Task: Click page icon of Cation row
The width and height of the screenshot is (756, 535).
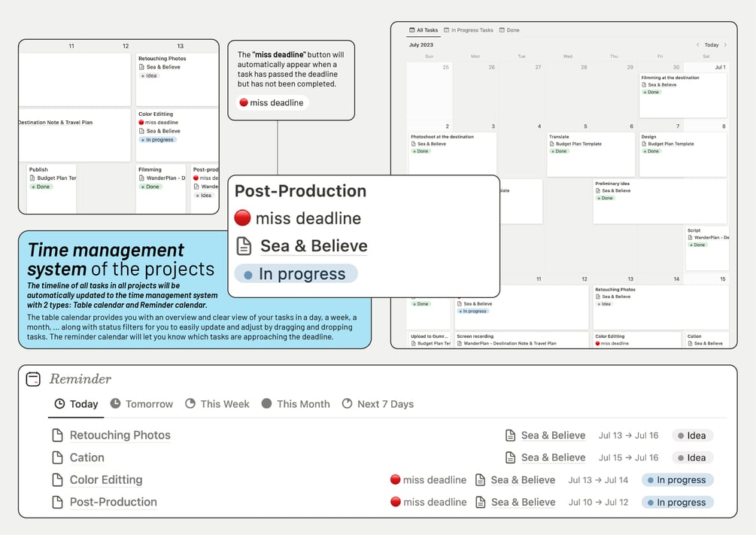Action: (x=57, y=457)
